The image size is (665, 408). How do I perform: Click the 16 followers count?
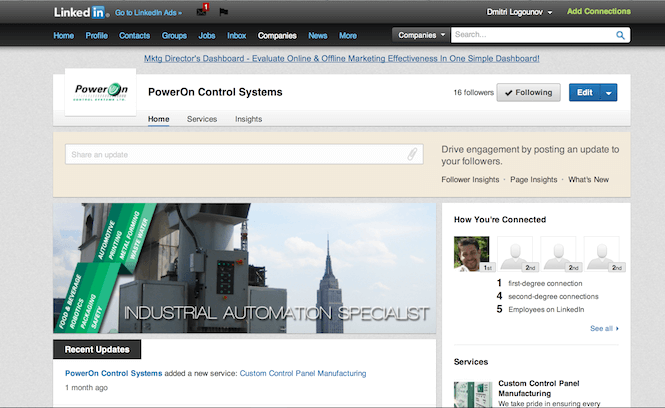point(474,92)
